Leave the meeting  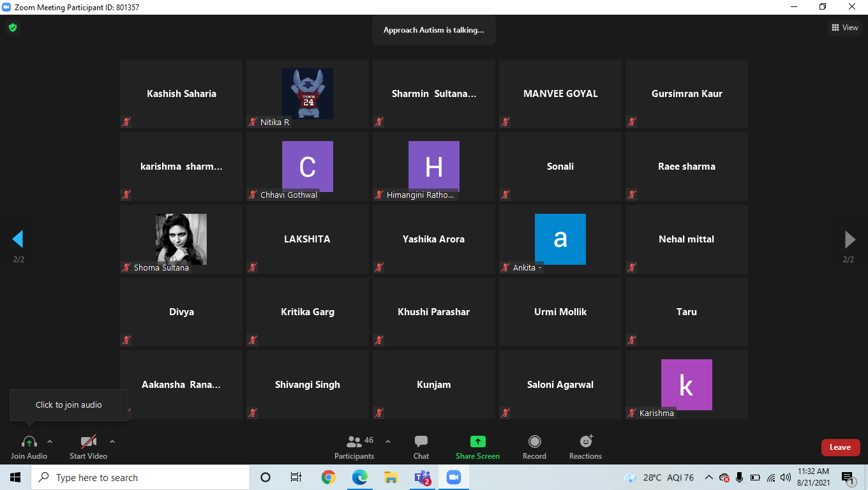840,447
